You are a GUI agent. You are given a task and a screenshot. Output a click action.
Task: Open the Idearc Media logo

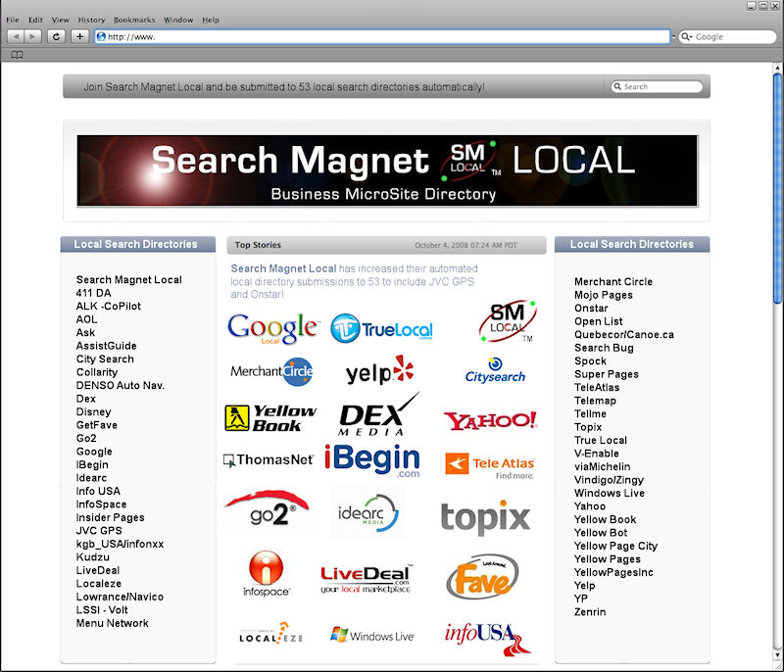pos(368,513)
